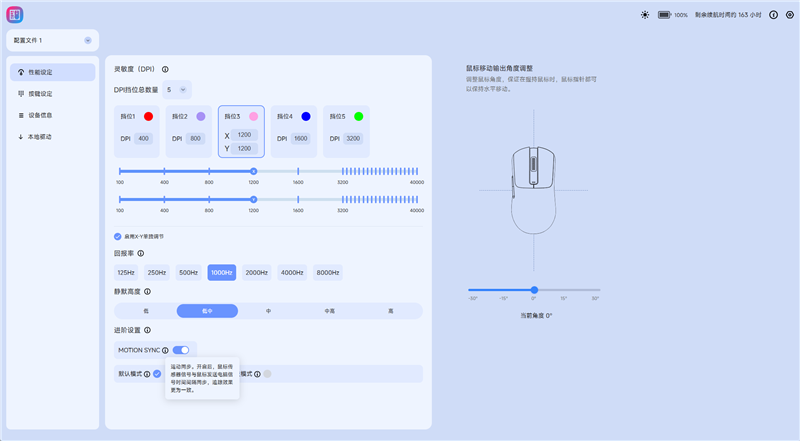Image resolution: width=800 pixels, height=441 pixels.
Task: Click the 挡位1 DPI field showing 400
Action: pyautogui.click(x=143, y=138)
